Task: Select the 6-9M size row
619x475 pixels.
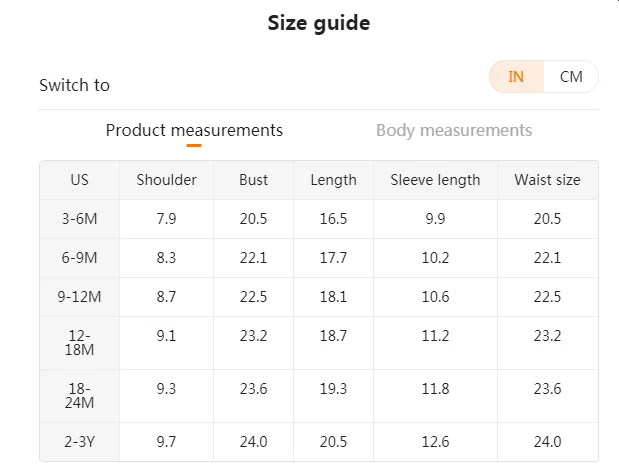Action: [x=80, y=258]
